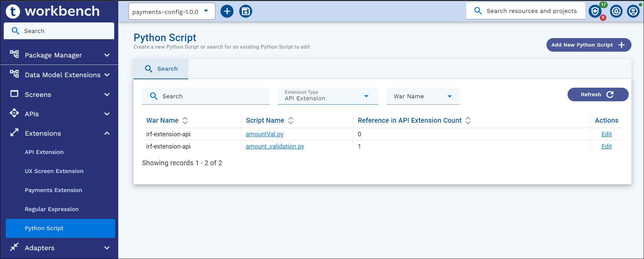644x259 pixels.
Task: Click the Package Manager sidebar icon
Action: [14, 54]
